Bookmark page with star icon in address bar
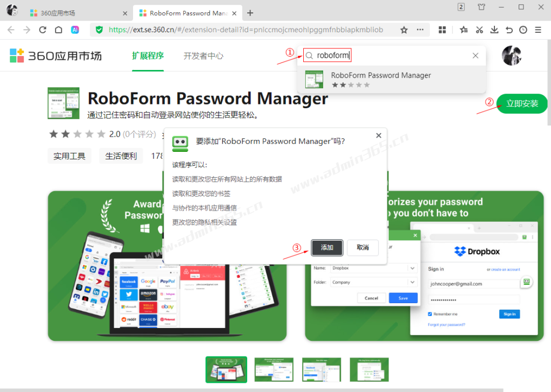The width and height of the screenshot is (551, 392). point(404,30)
